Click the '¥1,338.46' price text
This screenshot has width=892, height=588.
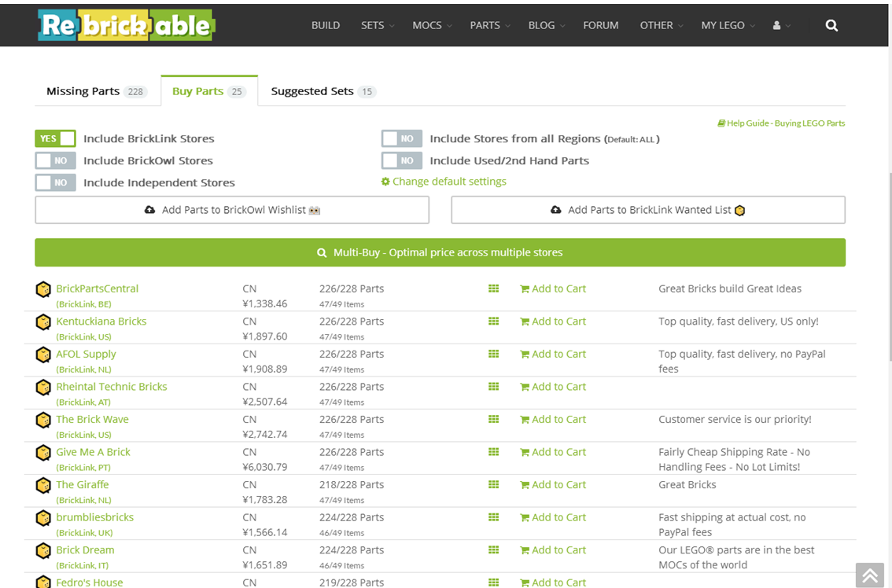coord(265,303)
